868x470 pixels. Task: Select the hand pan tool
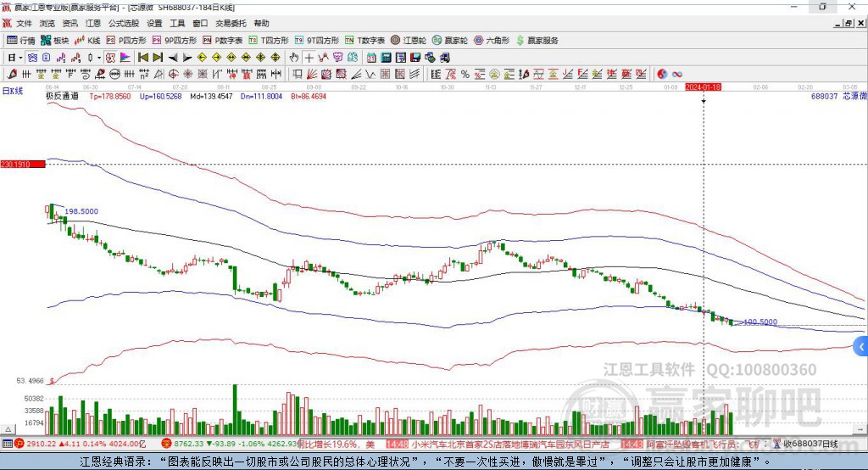294,57
